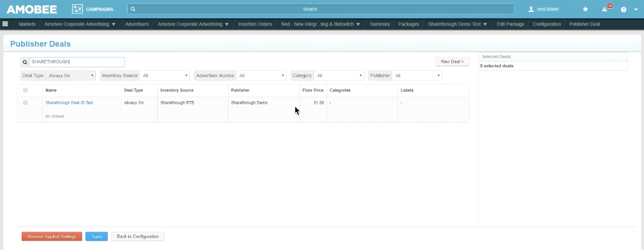Click the Selected Deals heading

(496, 57)
